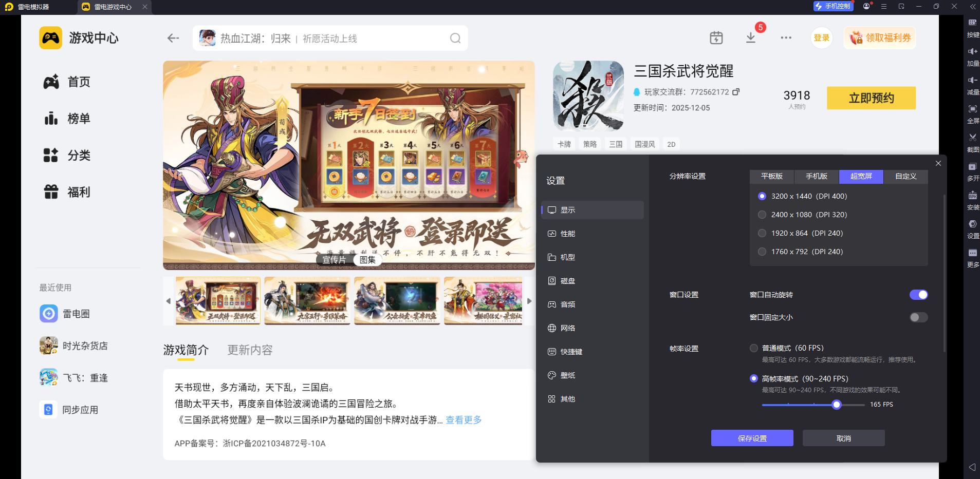Launch 时光杂货店 from recent list
980x479 pixels.
pyautogui.click(x=73, y=346)
